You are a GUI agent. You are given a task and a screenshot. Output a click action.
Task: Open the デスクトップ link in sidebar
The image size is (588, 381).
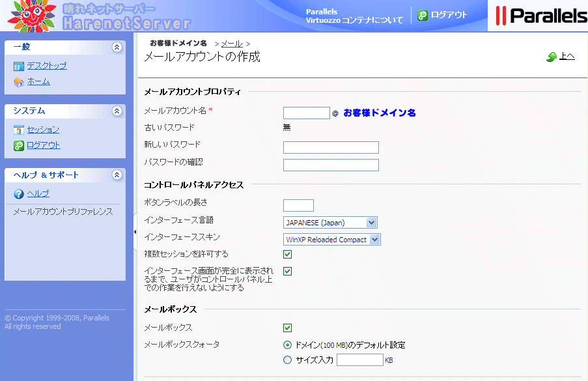click(47, 66)
